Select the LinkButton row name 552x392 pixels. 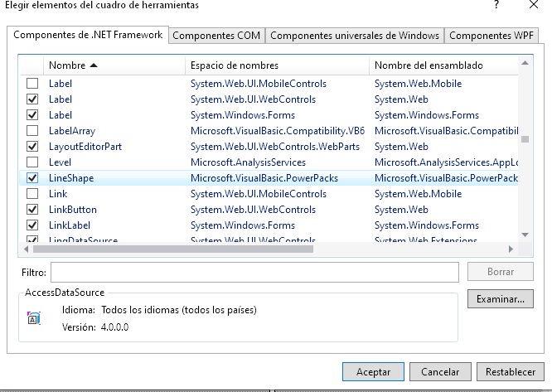pos(72,210)
